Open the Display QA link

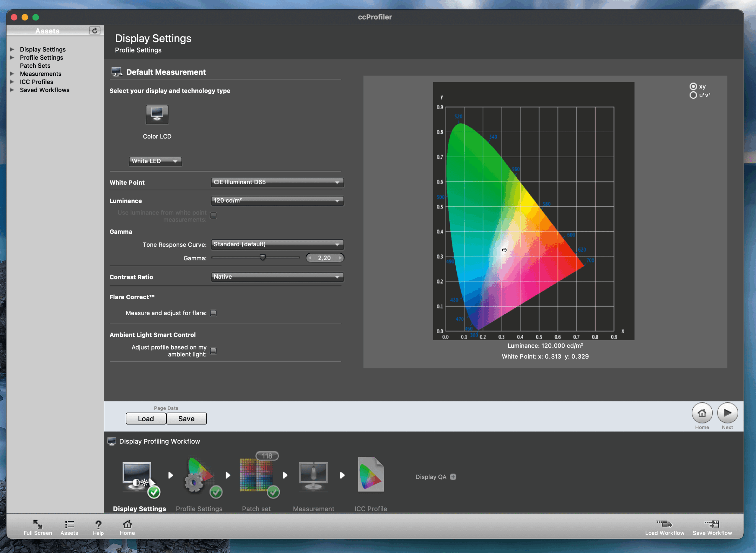434,477
